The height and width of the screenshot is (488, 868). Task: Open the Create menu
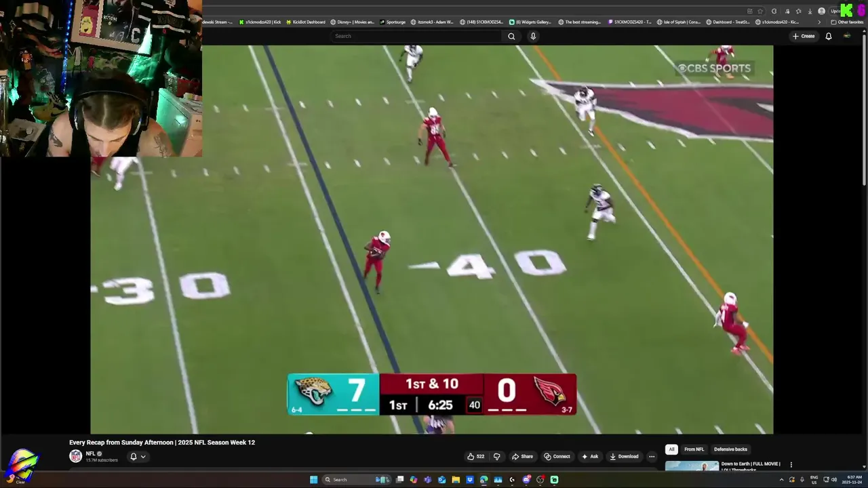tap(804, 36)
